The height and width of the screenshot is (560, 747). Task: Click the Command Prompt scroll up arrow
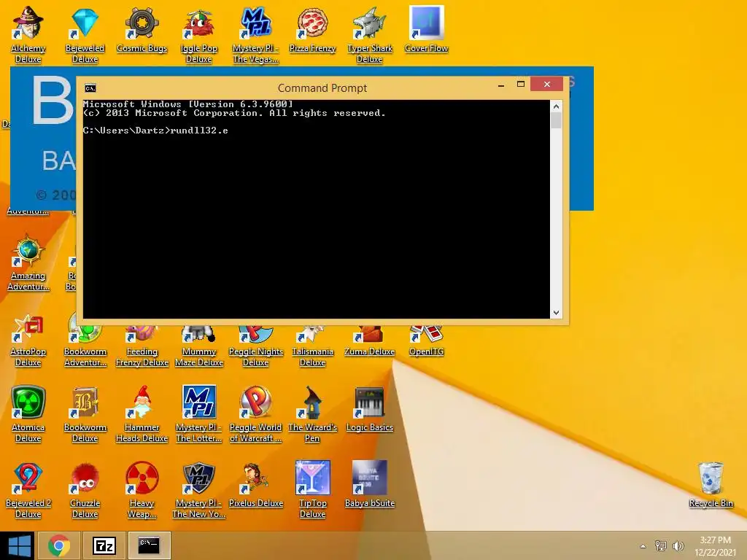point(556,106)
